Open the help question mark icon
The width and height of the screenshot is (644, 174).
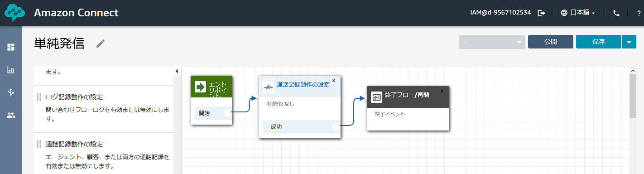[x=639, y=13]
